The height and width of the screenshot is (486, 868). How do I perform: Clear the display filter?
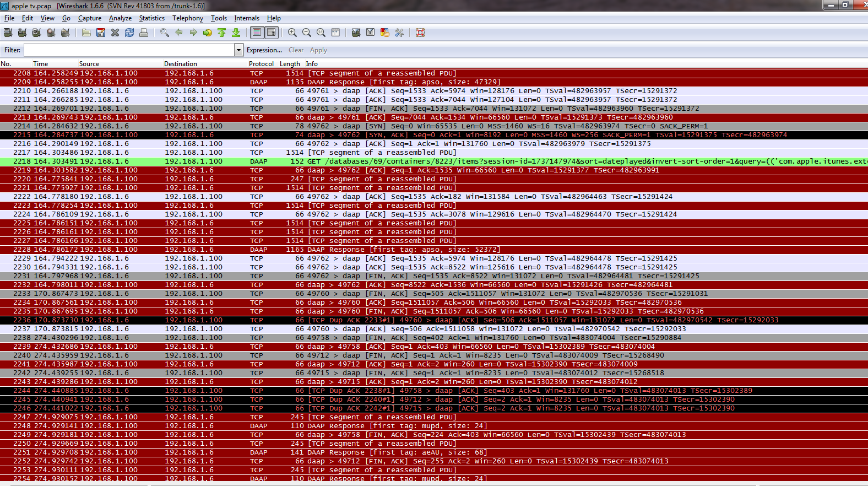coord(296,50)
